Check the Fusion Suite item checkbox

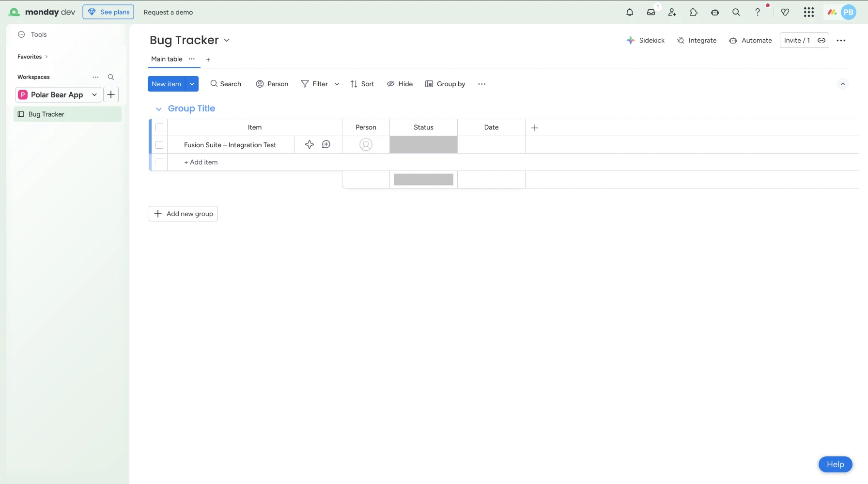click(159, 145)
